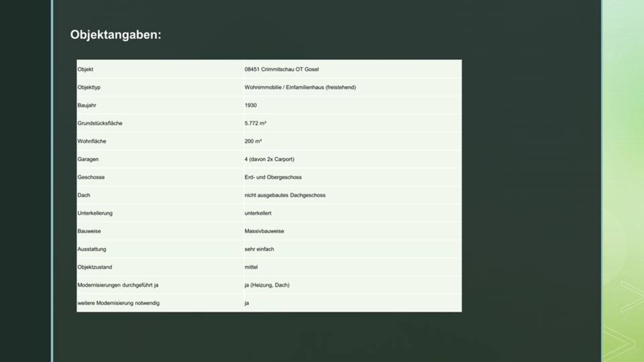Click the 'Grundstücksfläche' row label
The width and height of the screenshot is (644, 362).
coord(100,123)
